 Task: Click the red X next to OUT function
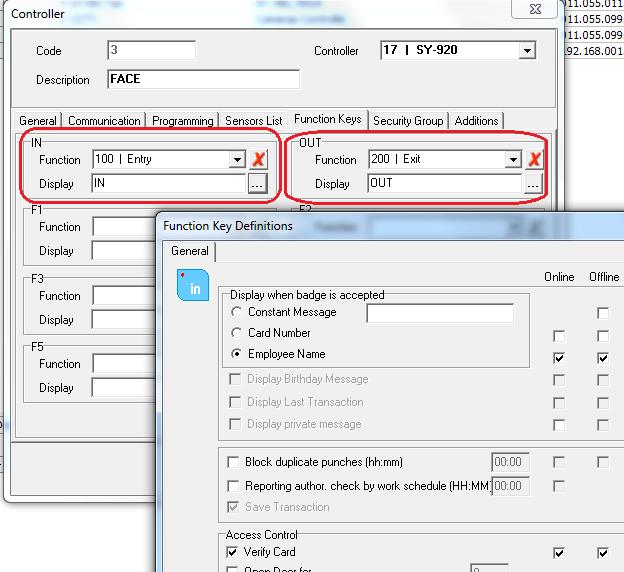pyautogui.click(x=535, y=159)
